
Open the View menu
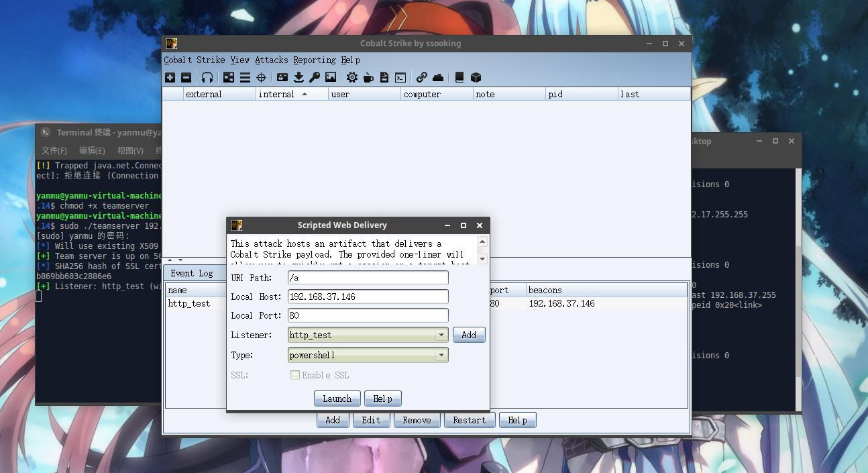pyautogui.click(x=239, y=60)
